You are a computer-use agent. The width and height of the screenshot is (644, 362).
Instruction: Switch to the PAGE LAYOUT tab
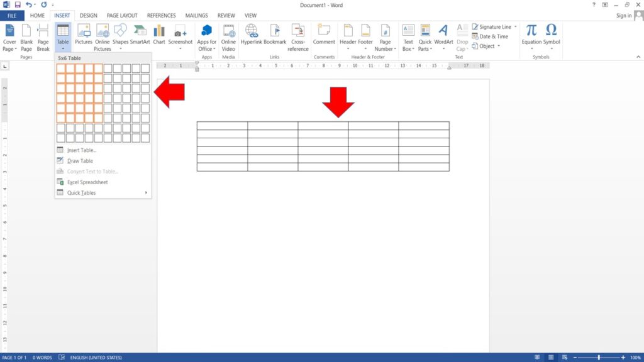122,16
